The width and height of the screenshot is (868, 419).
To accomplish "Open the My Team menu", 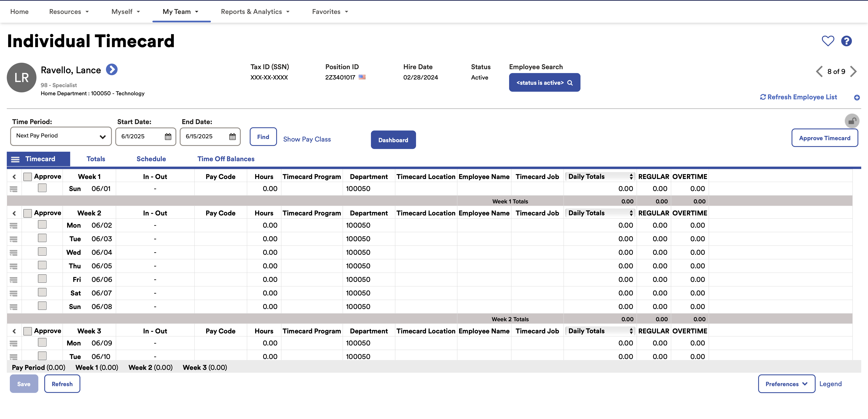I will (x=181, y=12).
